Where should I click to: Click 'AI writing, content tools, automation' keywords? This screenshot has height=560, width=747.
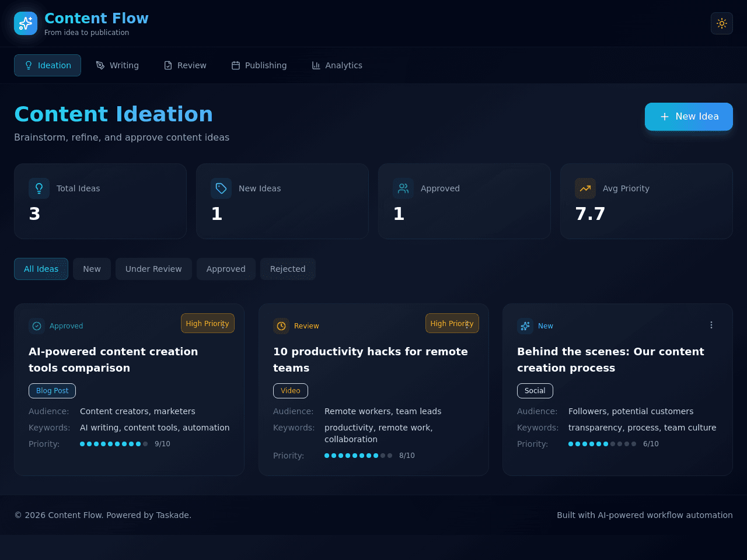[x=155, y=428]
